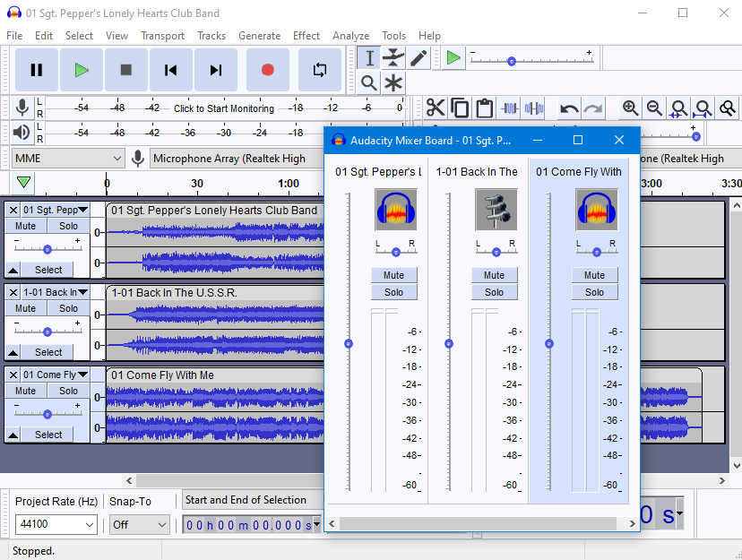This screenshot has width=742, height=560.
Task: Close the 01 Sgt. Pepp track with X
Action: click(x=13, y=210)
